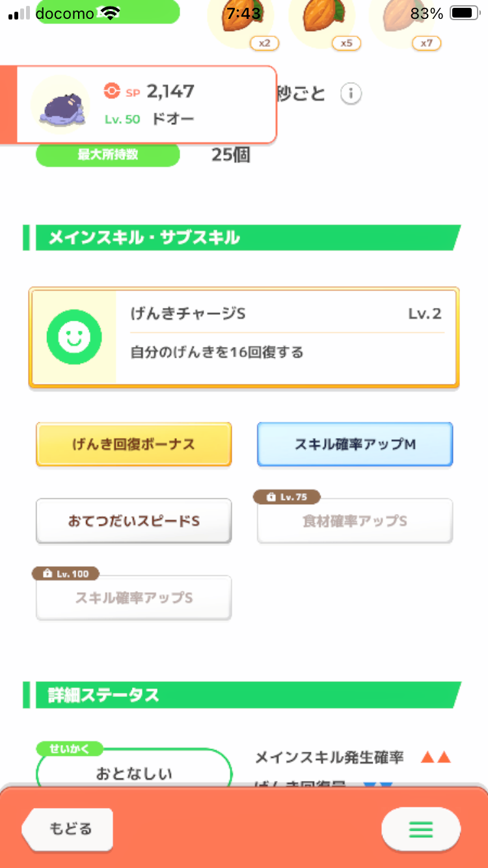The height and width of the screenshot is (868, 488).
Task: Tap the メインスキル・サブスキル section header
Action: (242, 237)
